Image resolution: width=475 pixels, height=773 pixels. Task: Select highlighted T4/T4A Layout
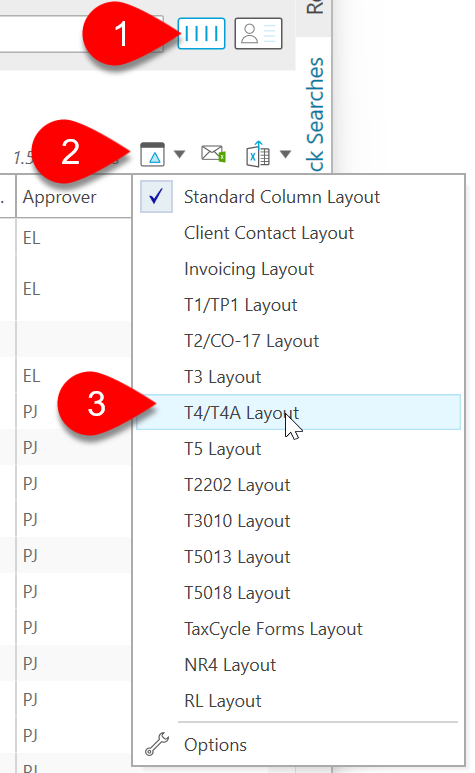coord(299,412)
